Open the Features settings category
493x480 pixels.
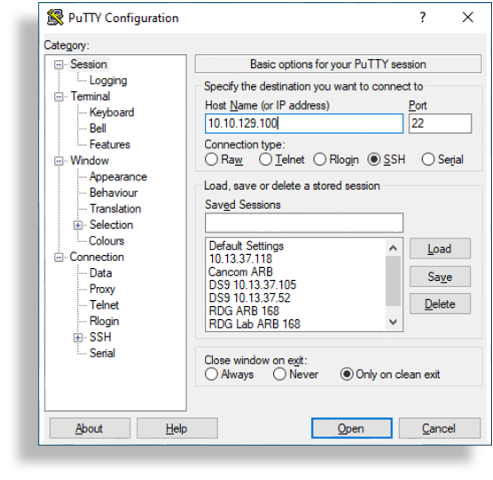110,144
